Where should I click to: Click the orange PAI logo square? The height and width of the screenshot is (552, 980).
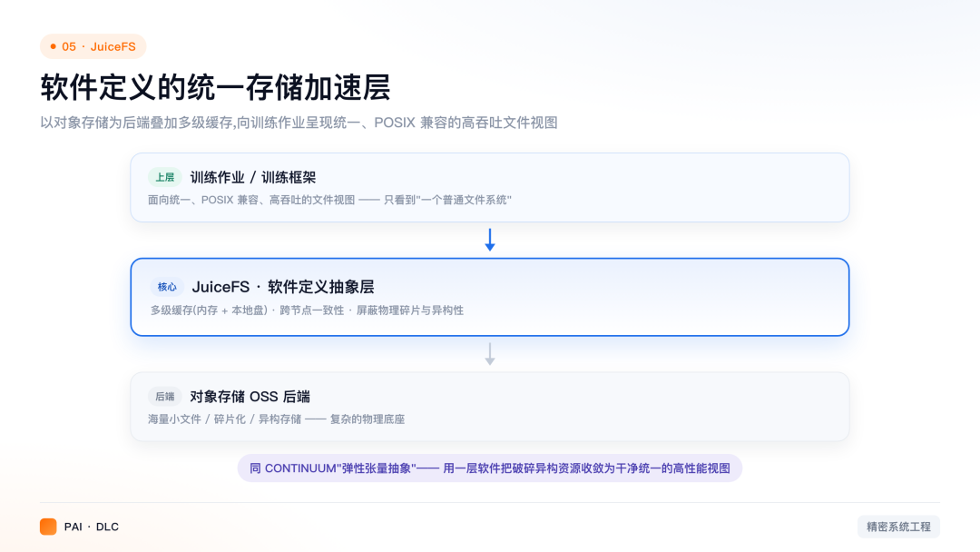coord(48,527)
